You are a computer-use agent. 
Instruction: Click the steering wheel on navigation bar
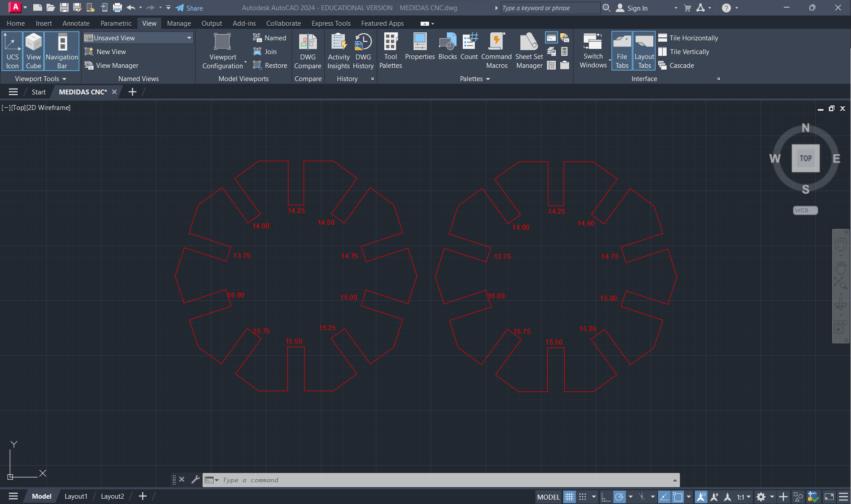pyautogui.click(x=840, y=244)
